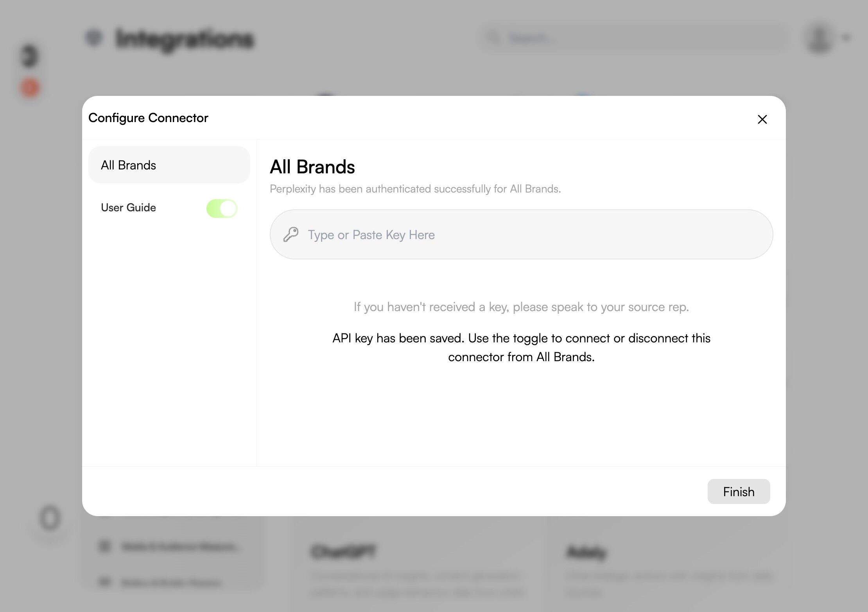The height and width of the screenshot is (612, 868).
Task: Close the Configure Connector dialog
Action: pos(762,119)
